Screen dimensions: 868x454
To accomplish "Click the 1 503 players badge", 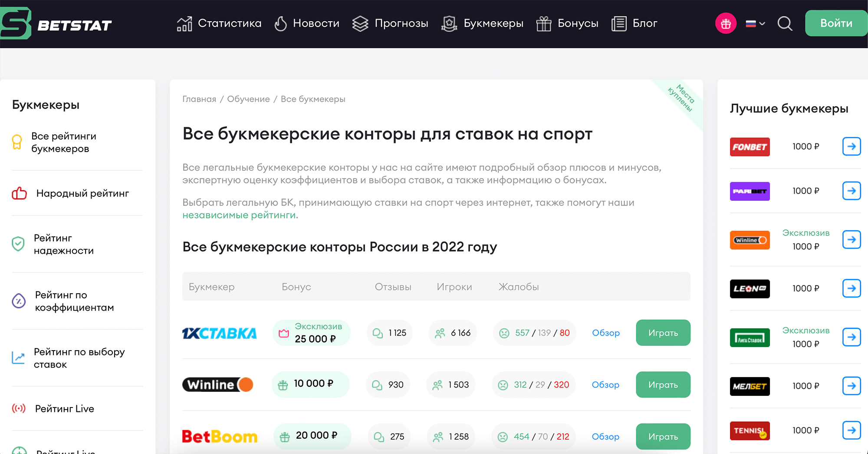I will point(451,384).
